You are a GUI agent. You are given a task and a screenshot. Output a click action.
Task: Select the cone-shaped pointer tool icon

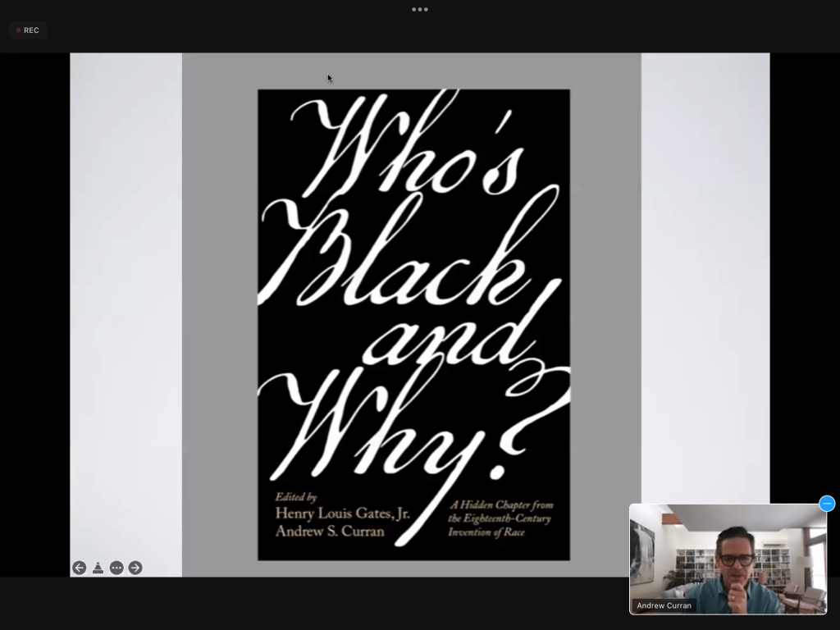pyautogui.click(x=98, y=568)
